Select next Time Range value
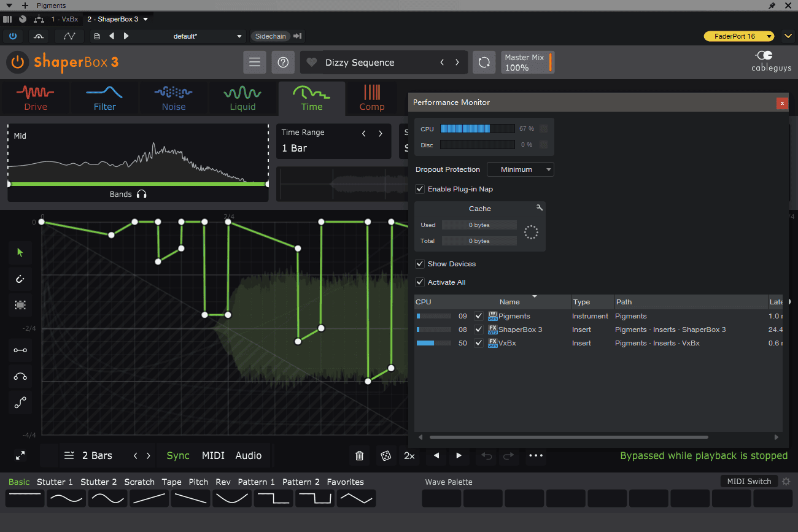This screenshot has width=798, height=532. pos(381,133)
